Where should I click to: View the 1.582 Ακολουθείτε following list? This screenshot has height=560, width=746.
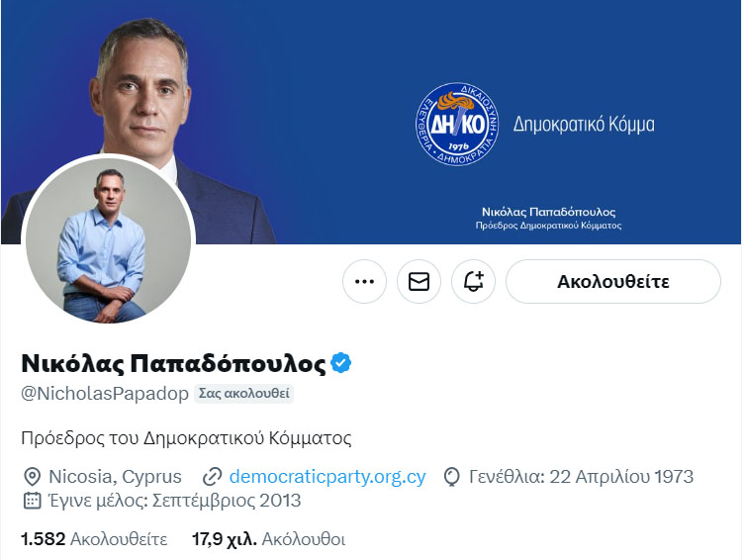pos(94,539)
